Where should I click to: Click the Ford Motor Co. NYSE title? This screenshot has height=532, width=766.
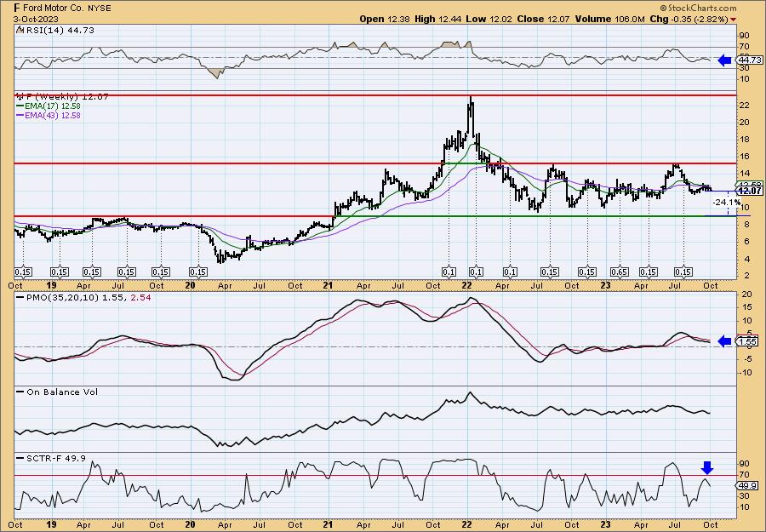(63, 8)
